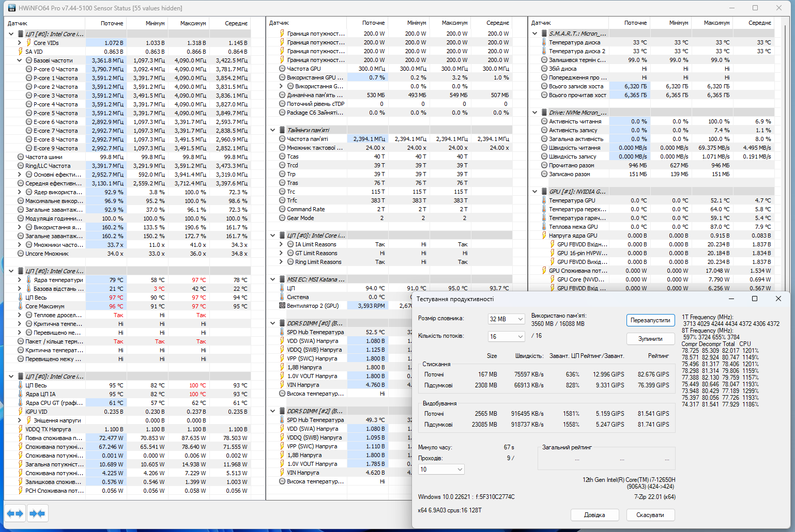795x532 pixels.
Task: Click the Середнє column header in left panel
Action: [x=230, y=23]
